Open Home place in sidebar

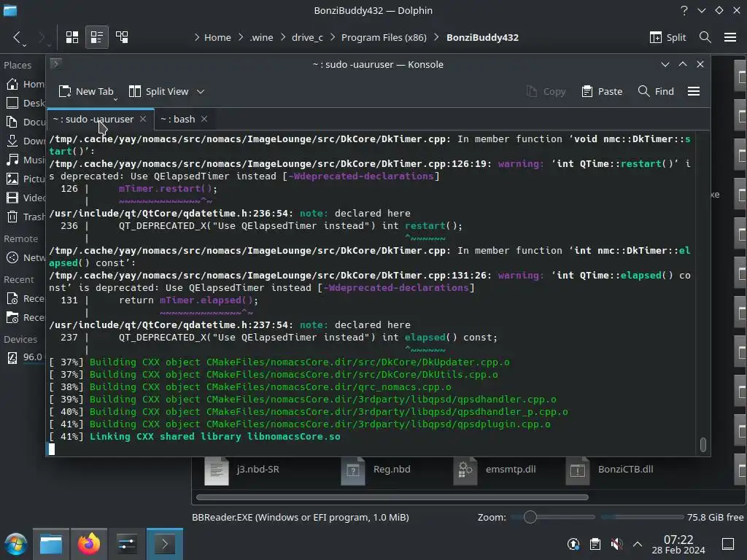point(26,85)
